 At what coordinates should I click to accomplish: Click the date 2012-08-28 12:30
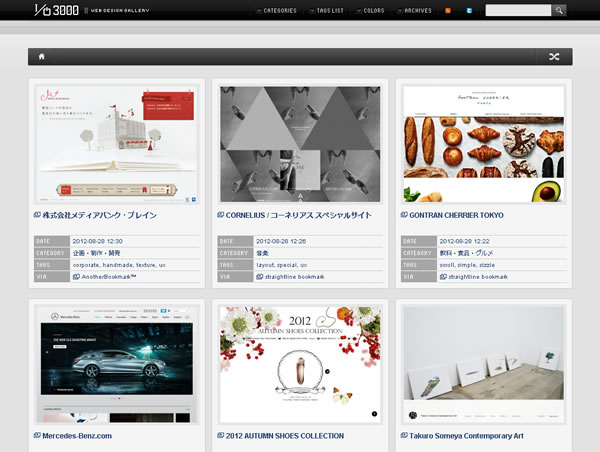click(x=98, y=241)
